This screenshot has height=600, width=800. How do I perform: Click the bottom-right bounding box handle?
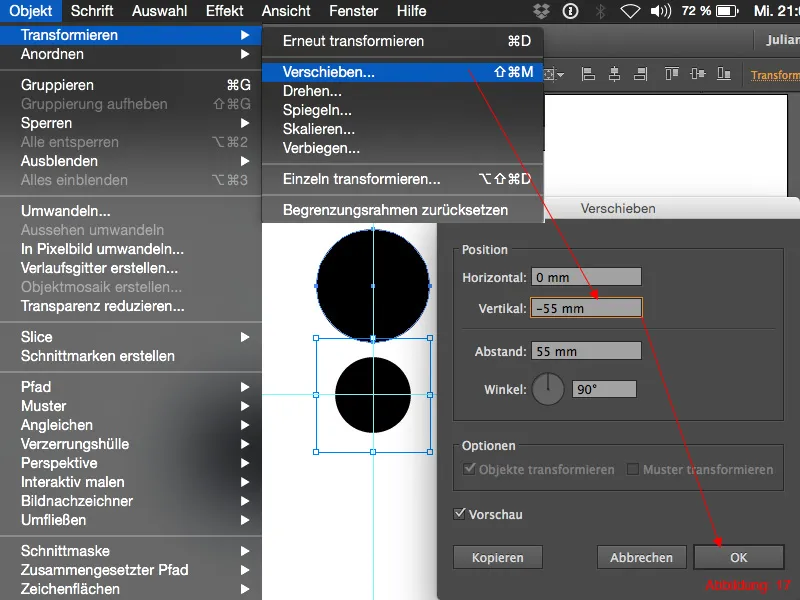point(430,452)
